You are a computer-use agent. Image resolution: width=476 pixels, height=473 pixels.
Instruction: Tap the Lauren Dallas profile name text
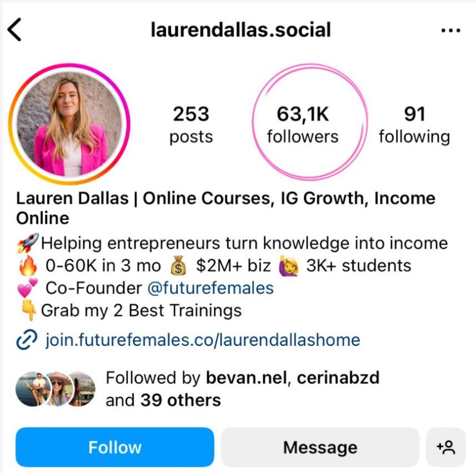(72, 198)
